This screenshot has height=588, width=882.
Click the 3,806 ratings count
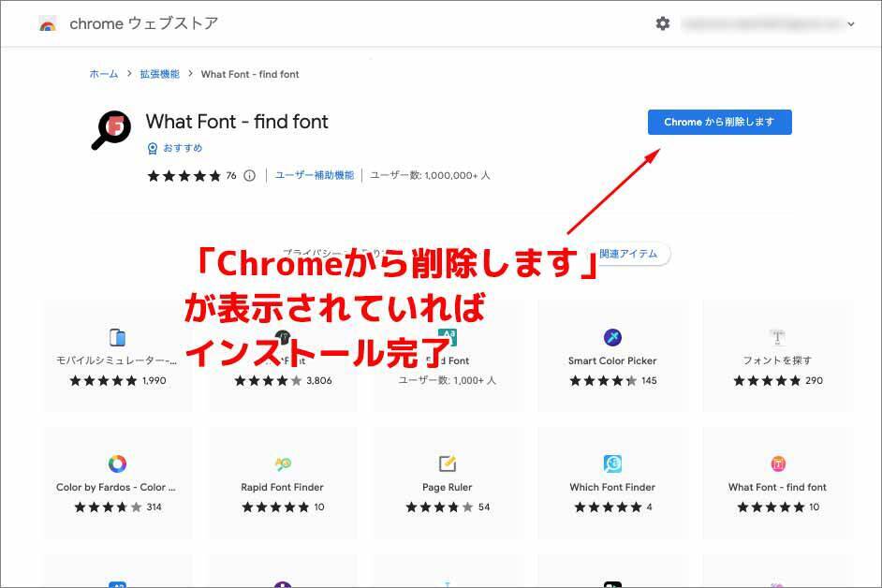coord(319,381)
